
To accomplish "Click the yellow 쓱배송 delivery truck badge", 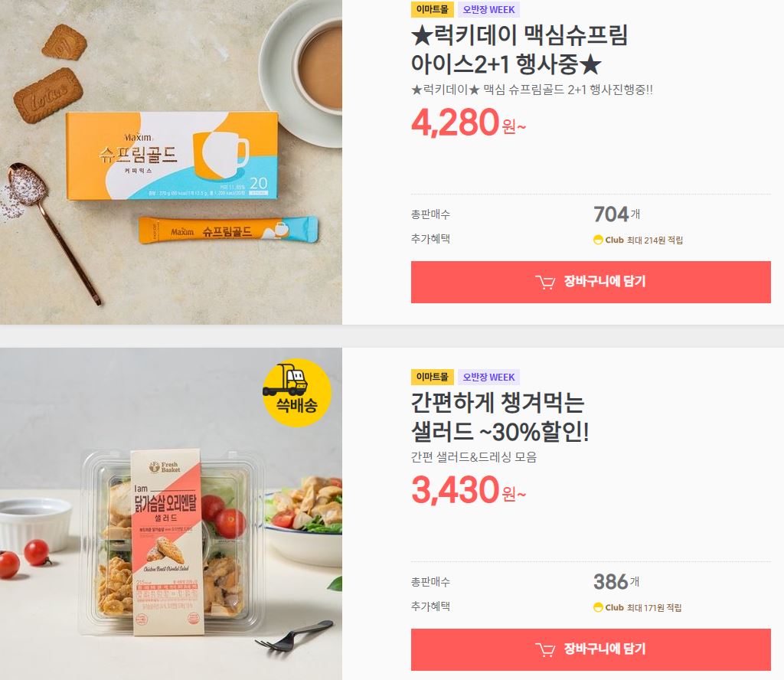I will point(296,393).
